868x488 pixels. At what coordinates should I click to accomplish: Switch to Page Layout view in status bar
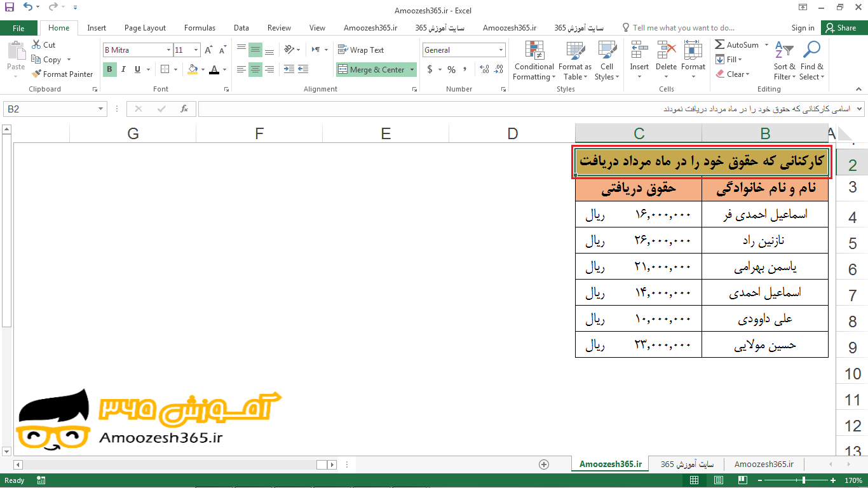[x=719, y=480]
